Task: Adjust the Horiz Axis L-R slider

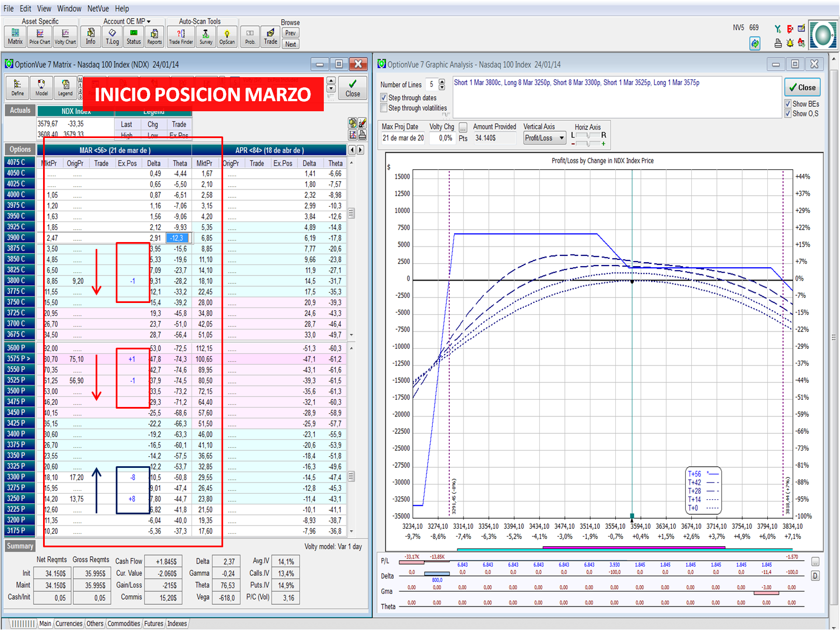Action: tap(588, 135)
